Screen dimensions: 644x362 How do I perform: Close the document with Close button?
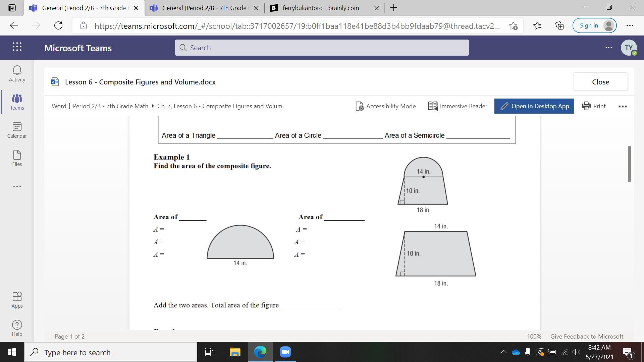tap(600, 82)
